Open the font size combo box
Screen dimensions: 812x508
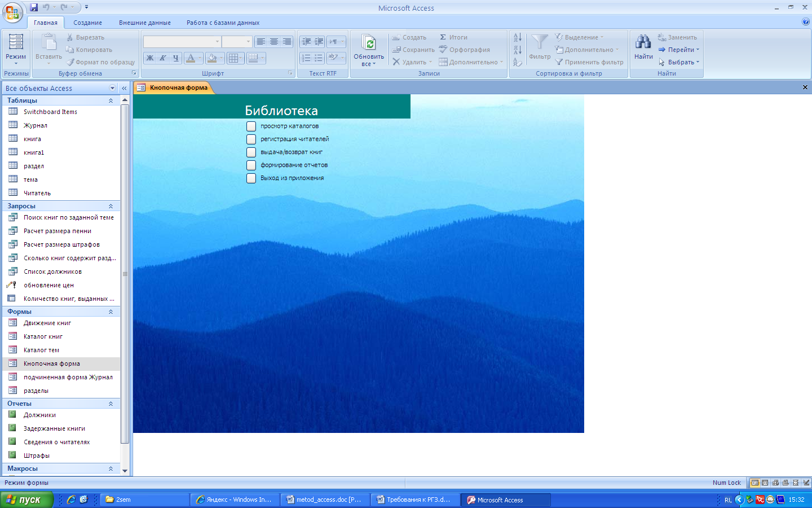237,42
